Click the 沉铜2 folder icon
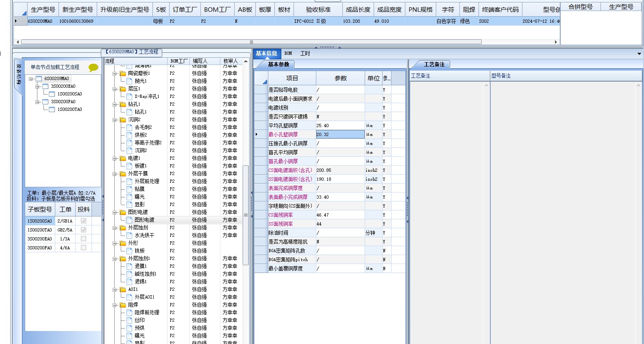This screenshot has height=344, width=644. (x=123, y=120)
